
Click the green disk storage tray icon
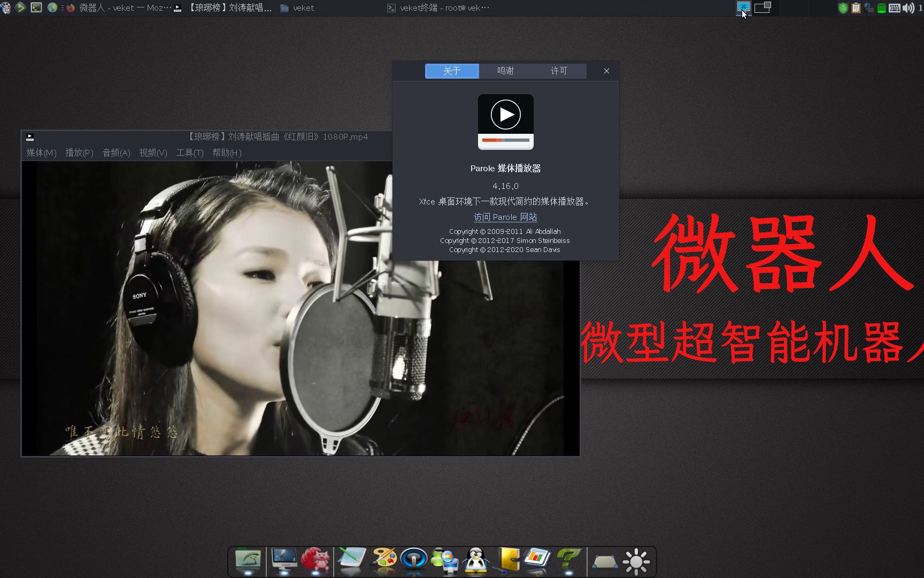[881, 8]
